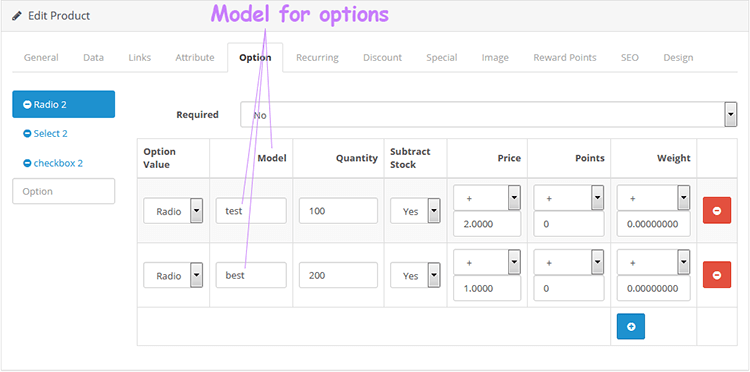
Task: Switch to the Discount tab
Action: [382, 58]
